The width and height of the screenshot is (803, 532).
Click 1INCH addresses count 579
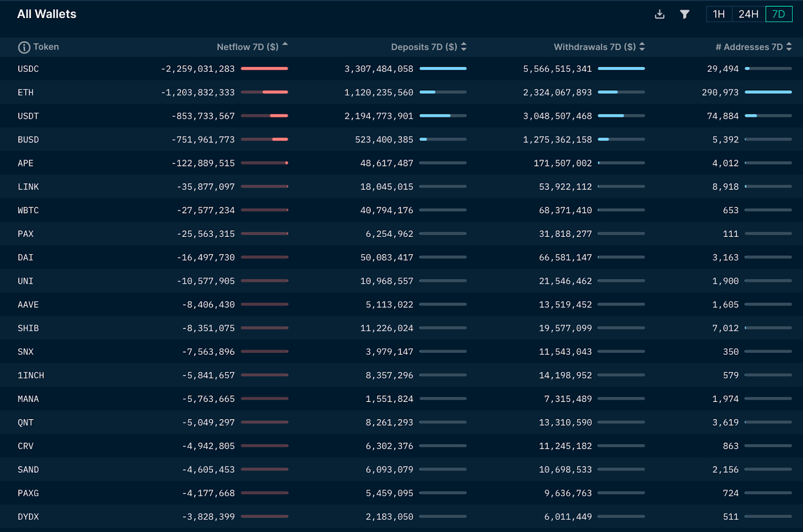[x=731, y=375]
